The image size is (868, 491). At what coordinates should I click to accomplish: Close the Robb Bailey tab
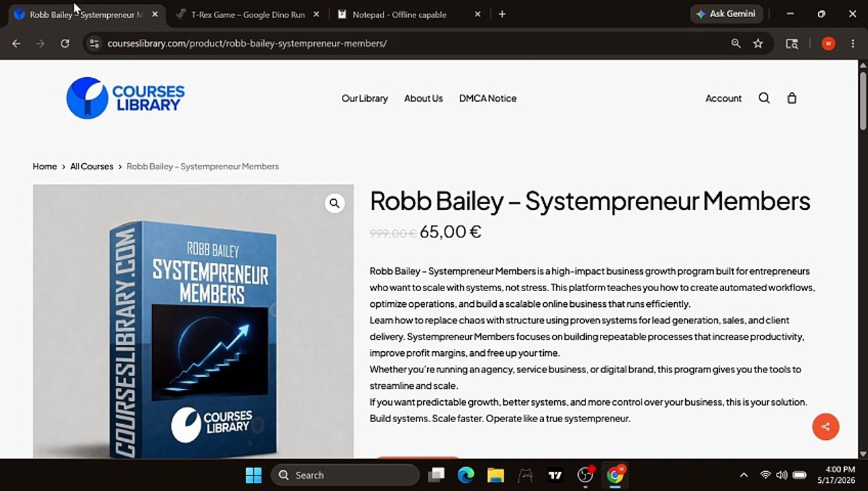[155, 14]
